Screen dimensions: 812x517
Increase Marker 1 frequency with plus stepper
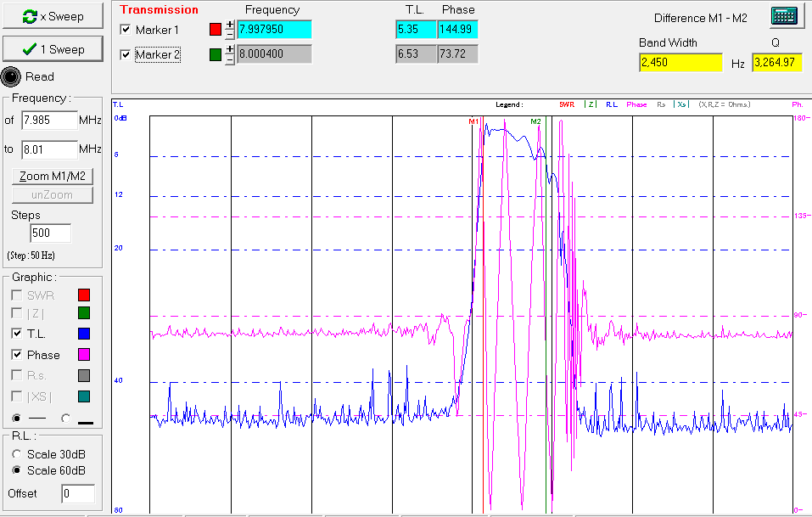pyautogui.click(x=229, y=25)
